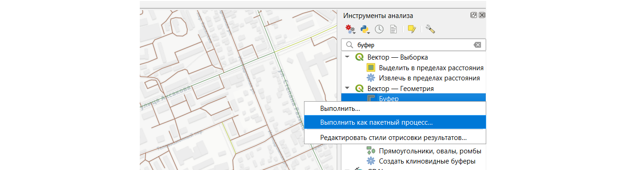Open processing history clock icon
Screen dimensions: 644x170
click(x=379, y=30)
